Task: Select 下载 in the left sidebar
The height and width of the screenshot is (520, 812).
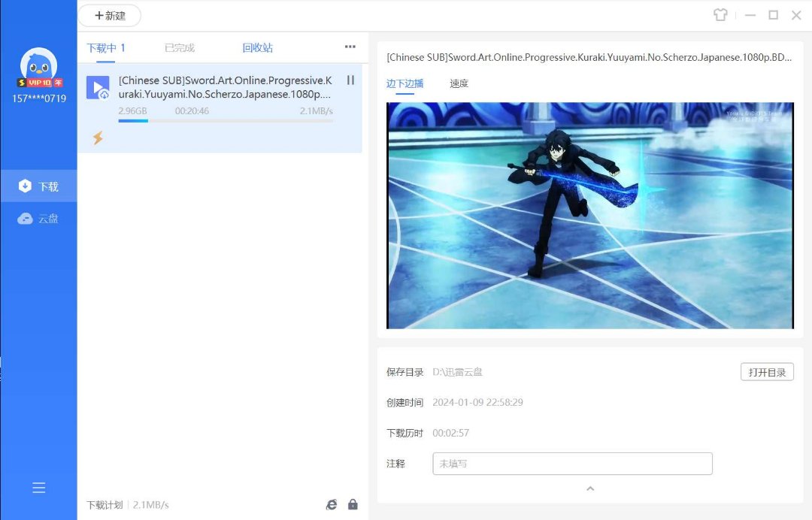Action: click(x=39, y=186)
